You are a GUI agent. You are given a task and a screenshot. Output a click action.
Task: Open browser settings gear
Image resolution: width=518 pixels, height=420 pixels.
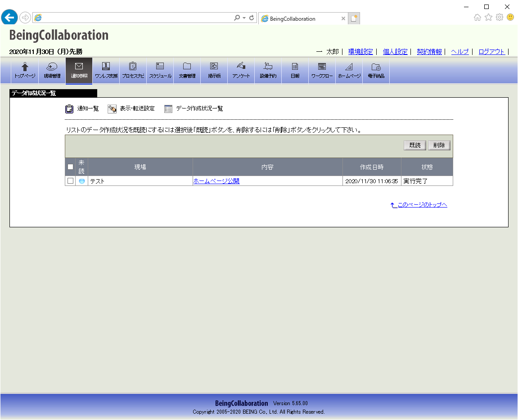pos(500,17)
